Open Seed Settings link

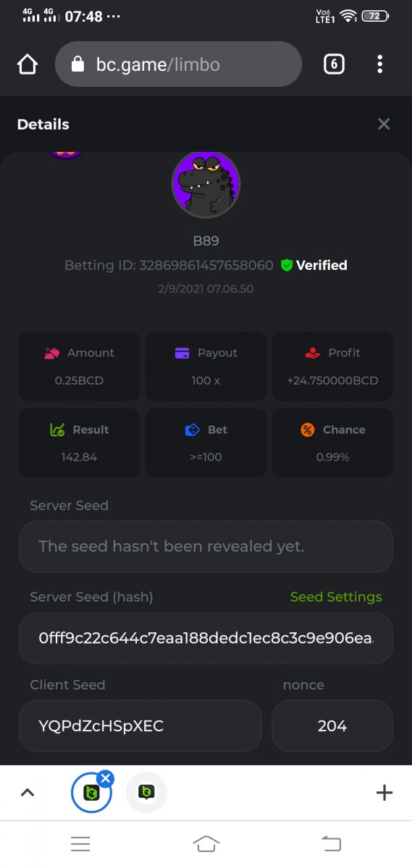336,597
